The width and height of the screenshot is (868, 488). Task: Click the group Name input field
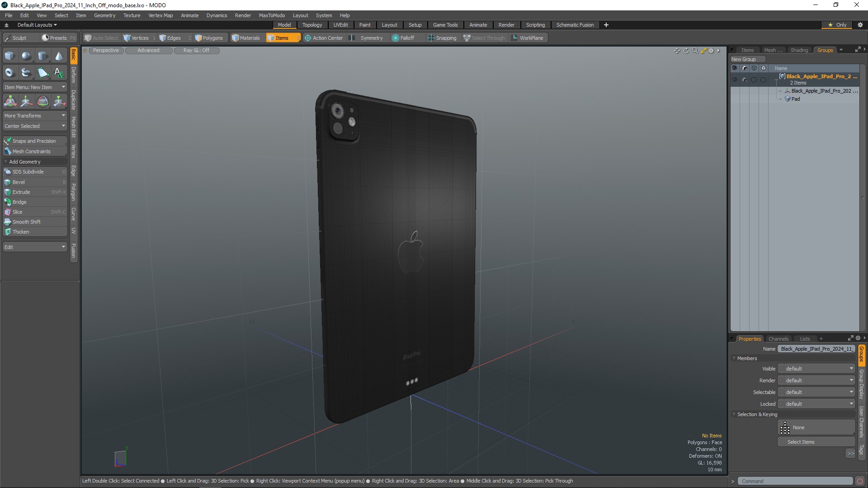[816, 349]
